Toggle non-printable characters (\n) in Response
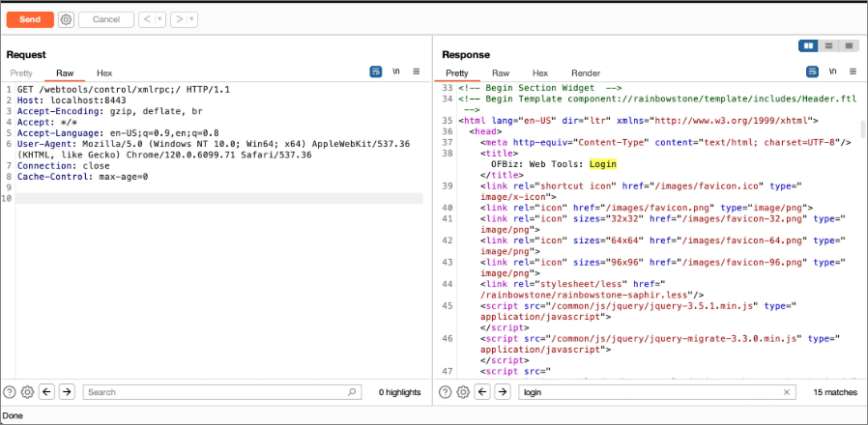Screen dimensions: 868x425 point(832,71)
